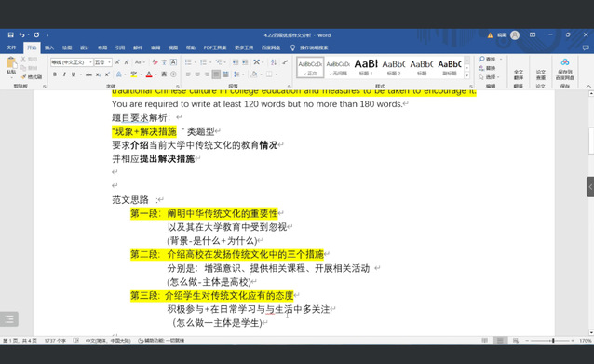Click the save to Baidu Netdisk cloud icon
594x364 pixels.
565,62
